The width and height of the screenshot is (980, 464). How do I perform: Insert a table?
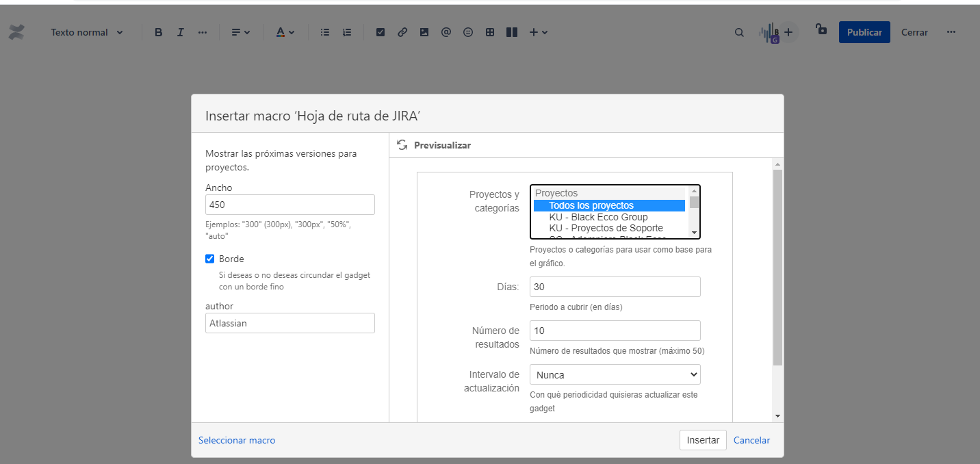click(x=490, y=32)
